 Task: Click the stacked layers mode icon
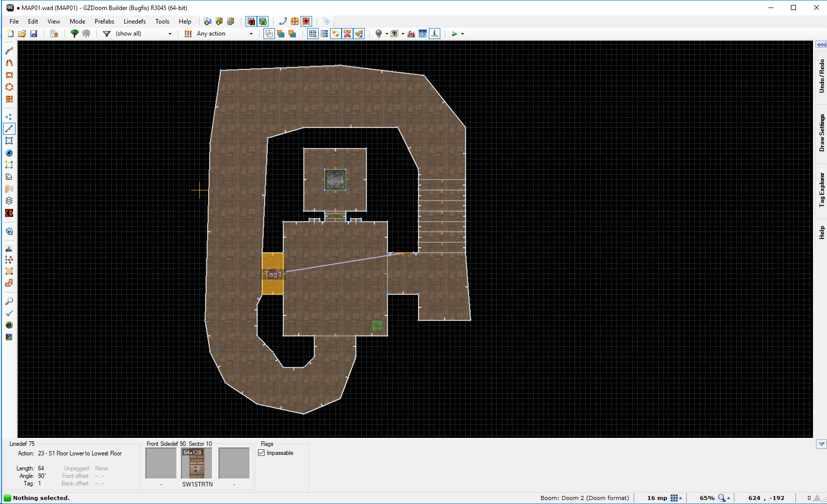pos(9,201)
